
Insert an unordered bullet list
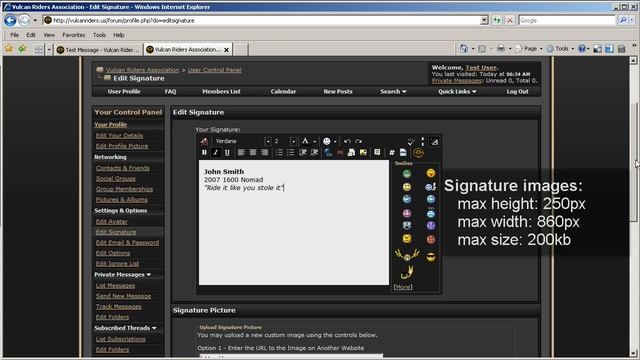point(291,153)
